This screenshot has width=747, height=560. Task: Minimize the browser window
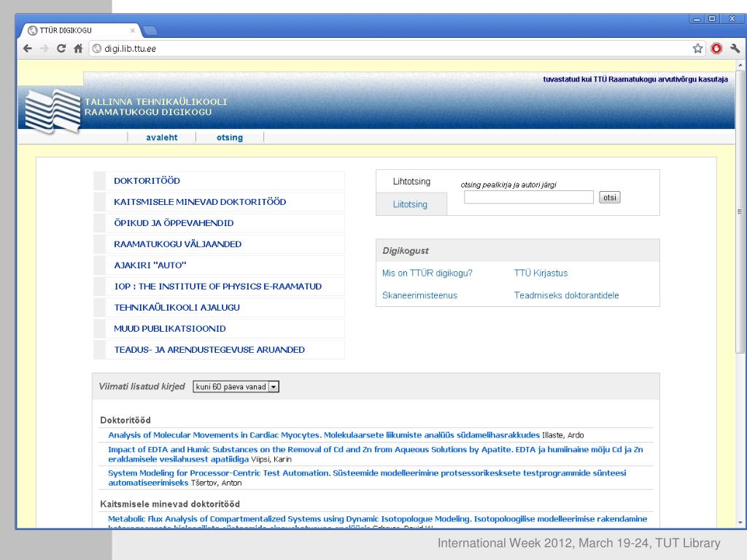(697, 19)
